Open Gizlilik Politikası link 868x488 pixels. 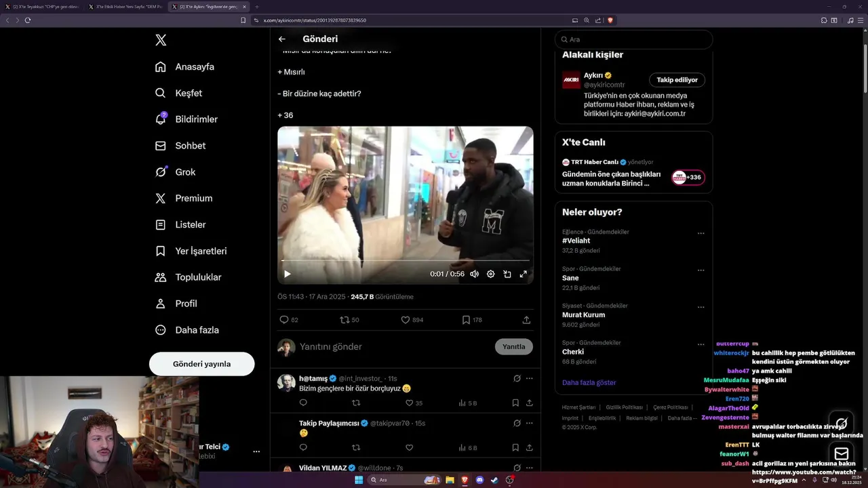point(626,407)
